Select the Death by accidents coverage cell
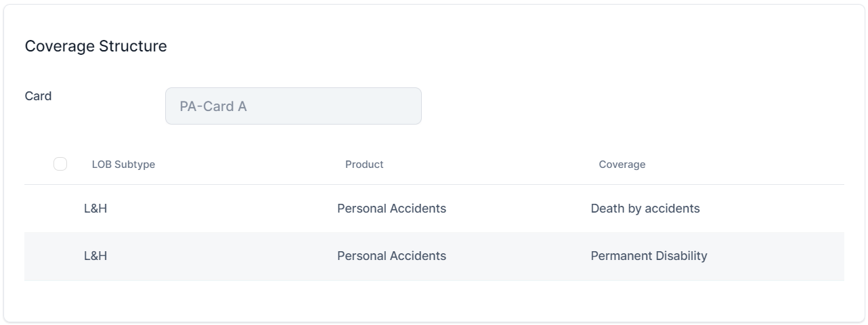The width and height of the screenshot is (868, 325). point(645,209)
